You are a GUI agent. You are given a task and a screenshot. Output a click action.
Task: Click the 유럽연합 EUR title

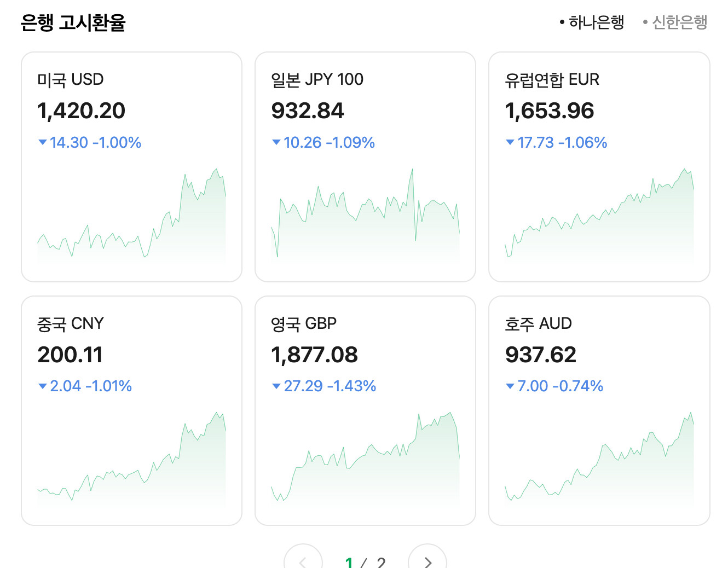tap(552, 80)
